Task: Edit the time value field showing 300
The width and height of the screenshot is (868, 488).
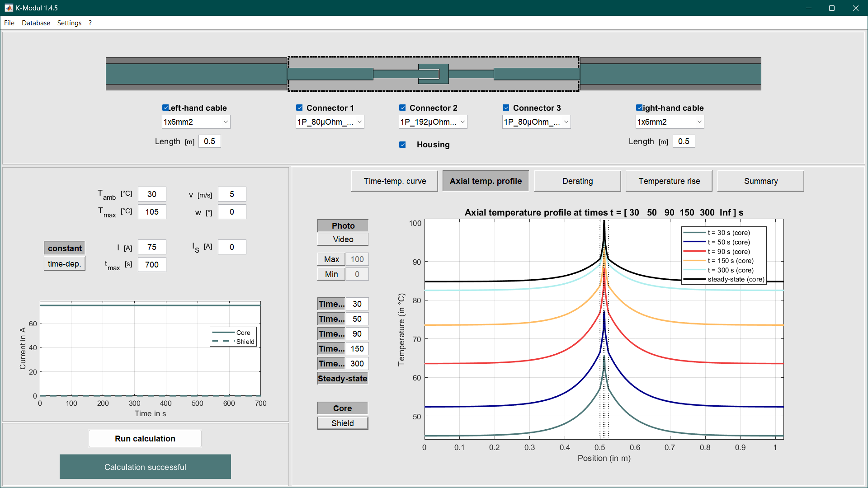Action: point(357,364)
